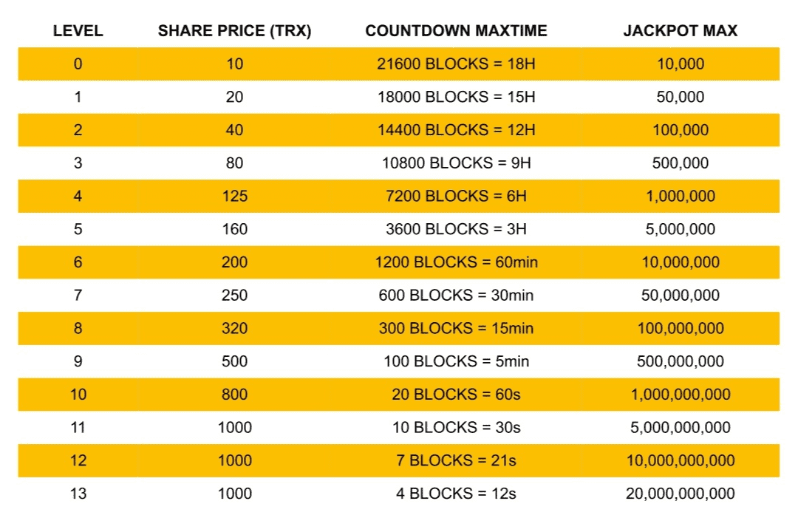This screenshot has width=798, height=532.
Task: Click the jackpot value 5,000,000,000
Action: (x=680, y=427)
